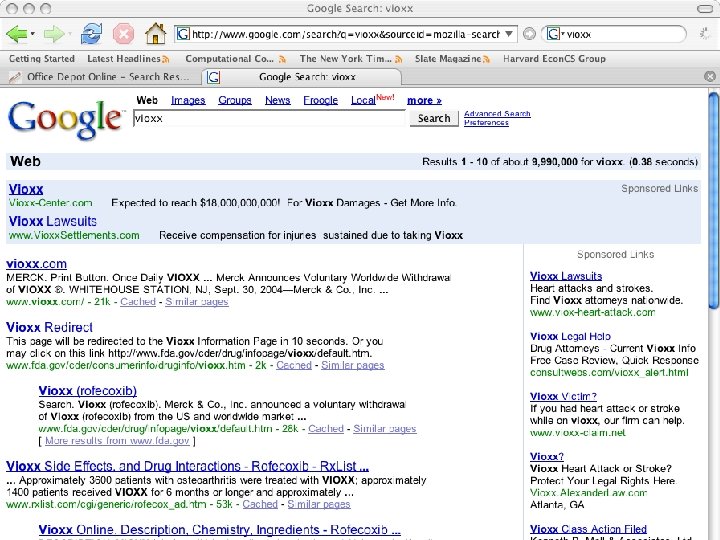
Task: Open the Advanced Search link
Action: (x=497, y=113)
